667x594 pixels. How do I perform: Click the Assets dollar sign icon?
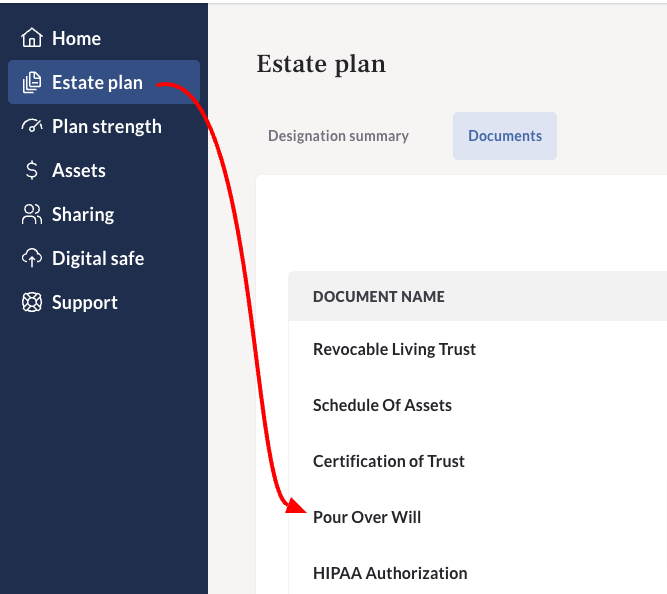point(32,170)
